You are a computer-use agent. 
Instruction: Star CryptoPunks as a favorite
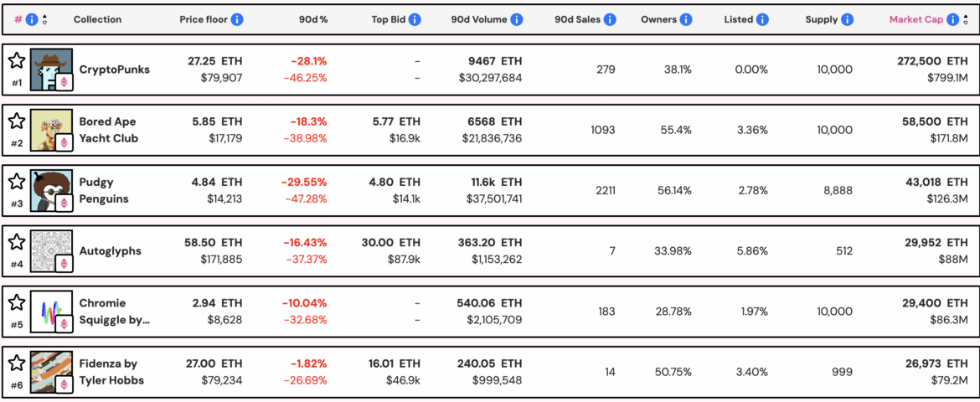coord(16,60)
